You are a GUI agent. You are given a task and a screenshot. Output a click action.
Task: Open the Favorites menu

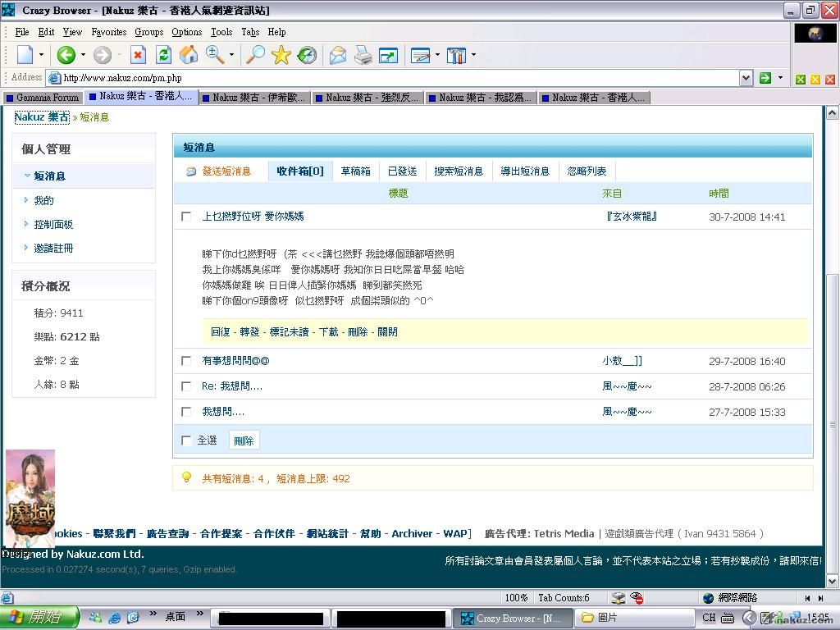109,32
